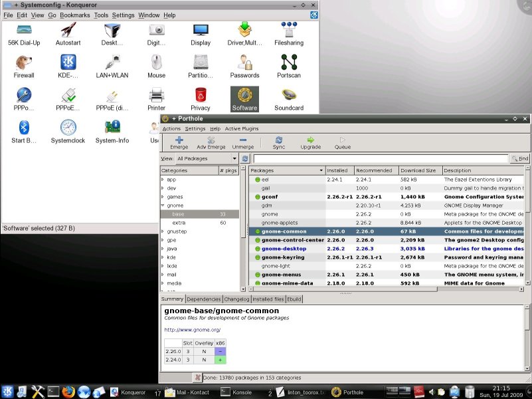Click Sync toolbar button in Porthole
Image resolution: width=532 pixels, height=399 pixels.
pos(279,143)
